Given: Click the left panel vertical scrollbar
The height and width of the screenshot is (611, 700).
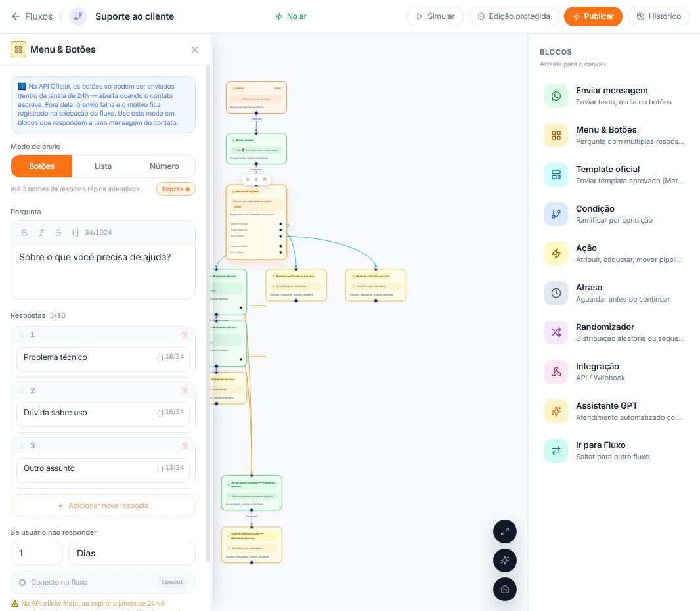Looking at the screenshot, I should pyautogui.click(x=208, y=313).
